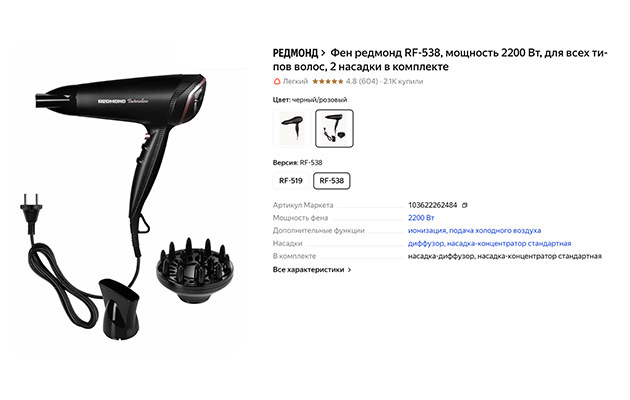
Task: Click the diffuser attachment in the photo
Action: coord(194,269)
